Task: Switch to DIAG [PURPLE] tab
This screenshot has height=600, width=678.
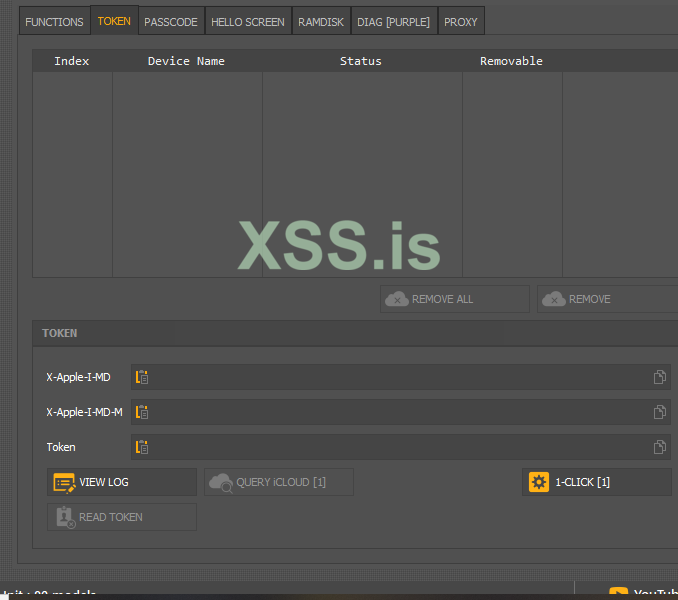Action: [393, 21]
